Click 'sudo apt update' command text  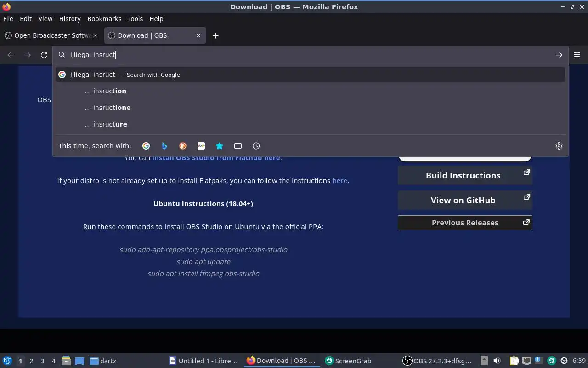click(204, 261)
